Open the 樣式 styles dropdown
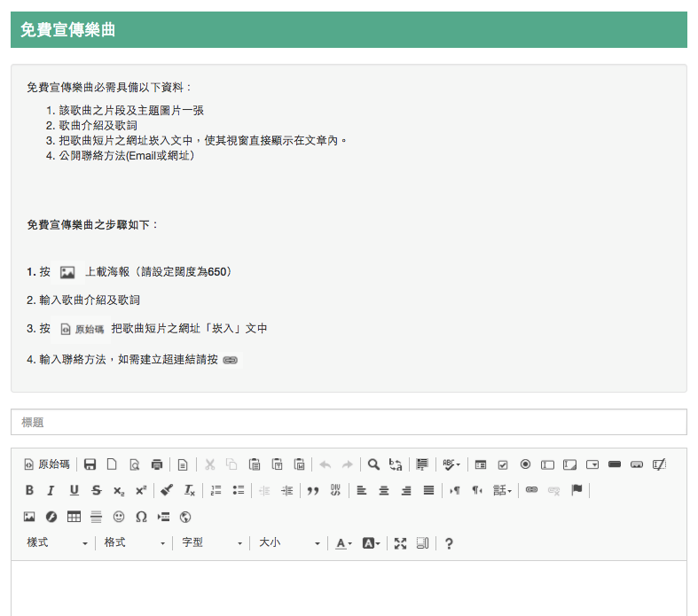The image size is (698, 616). [58, 543]
